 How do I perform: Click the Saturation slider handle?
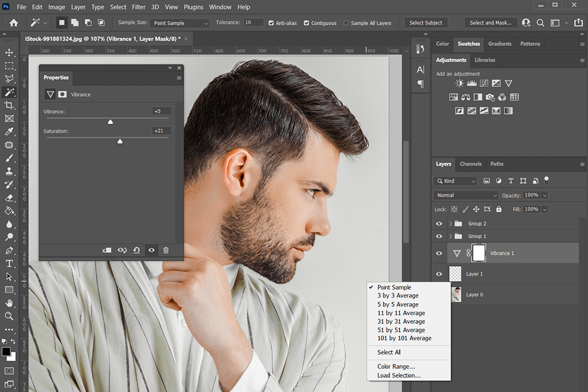(x=120, y=141)
